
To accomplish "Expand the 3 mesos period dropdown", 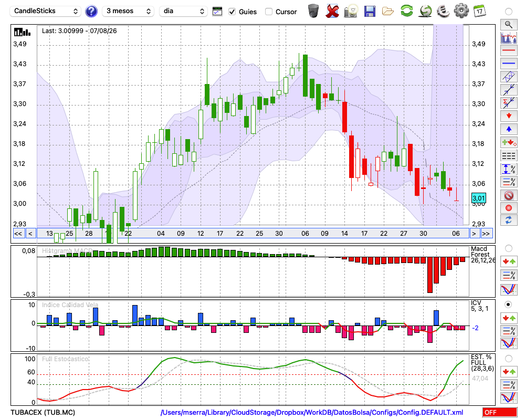I will [x=128, y=11].
